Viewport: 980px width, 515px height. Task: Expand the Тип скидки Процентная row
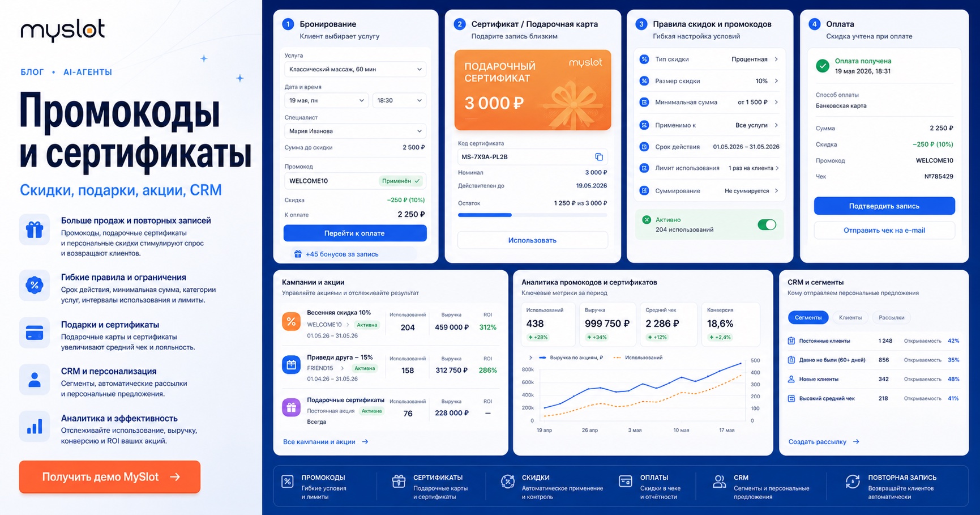pos(709,59)
